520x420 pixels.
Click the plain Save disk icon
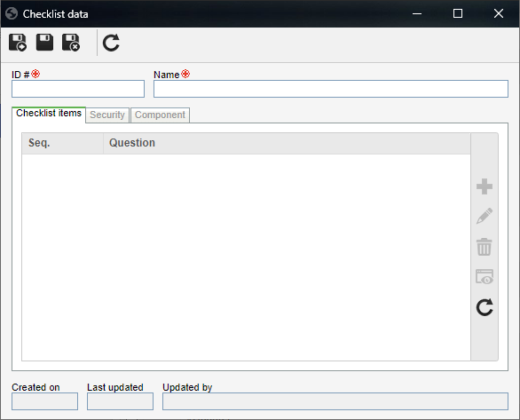[44, 42]
